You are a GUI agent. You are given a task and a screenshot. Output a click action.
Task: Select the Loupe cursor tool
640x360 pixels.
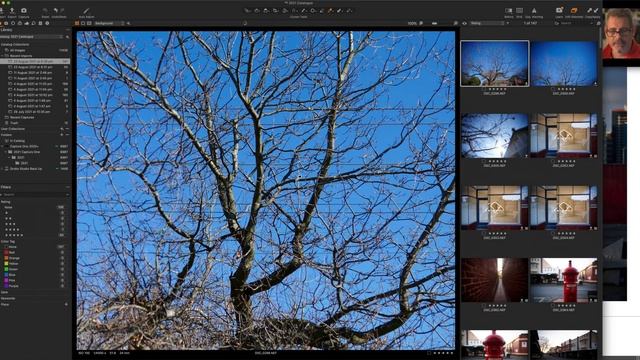click(266, 11)
